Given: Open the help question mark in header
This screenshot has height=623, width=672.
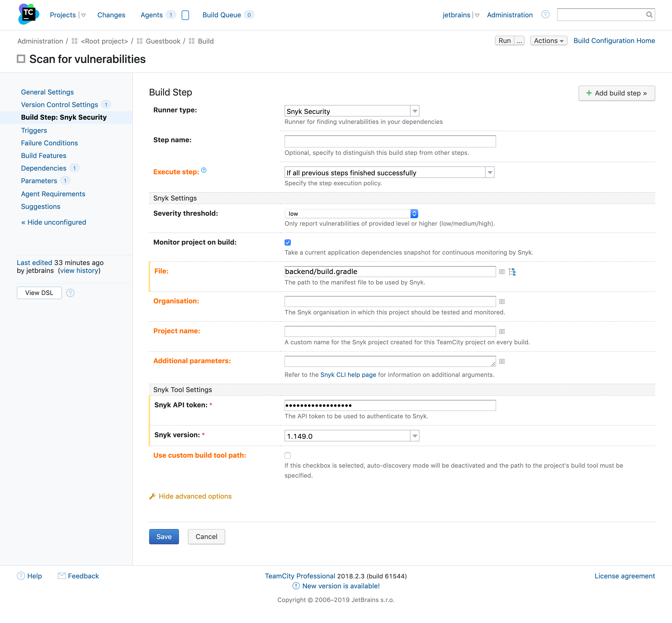Looking at the screenshot, I should tap(545, 14).
